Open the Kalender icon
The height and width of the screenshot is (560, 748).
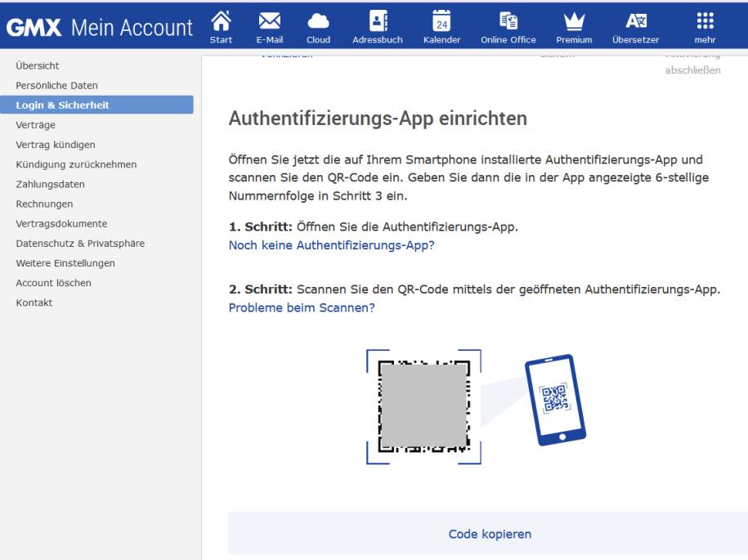441,25
